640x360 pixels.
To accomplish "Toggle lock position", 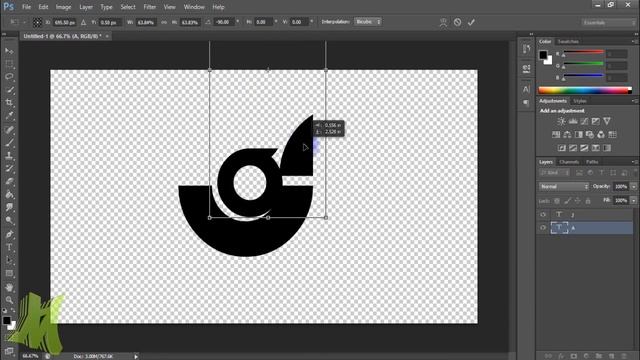I will click(578, 200).
